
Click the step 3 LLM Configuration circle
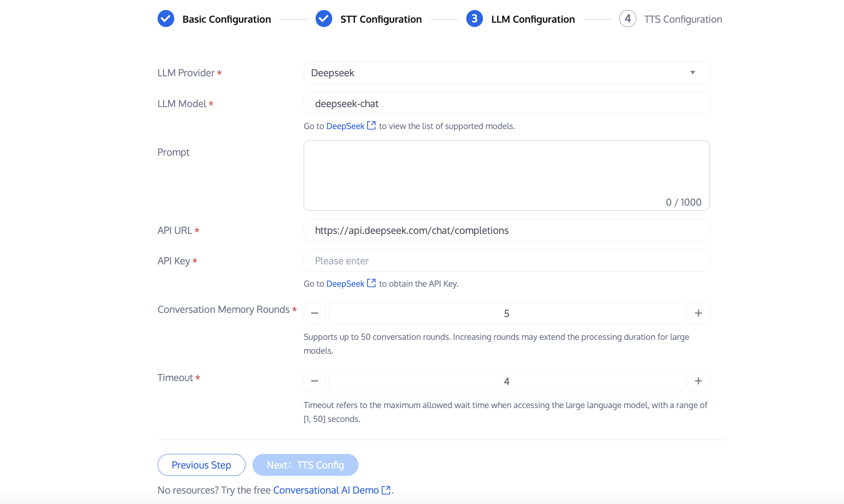pos(474,19)
